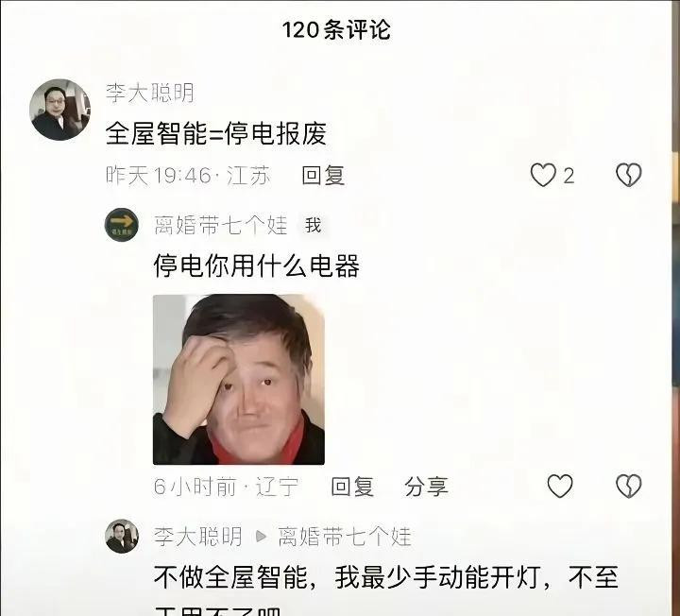Tap broken heart on the 6小时前 reply

coord(629,486)
